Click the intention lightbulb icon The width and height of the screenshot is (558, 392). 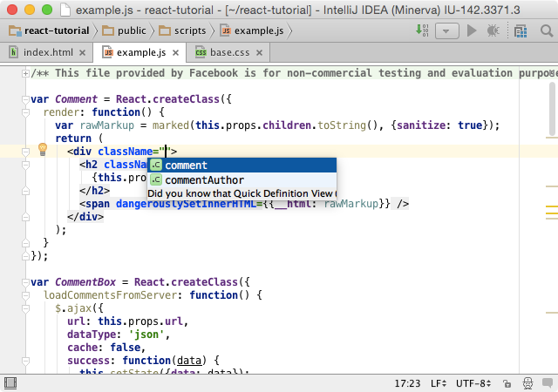43,150
